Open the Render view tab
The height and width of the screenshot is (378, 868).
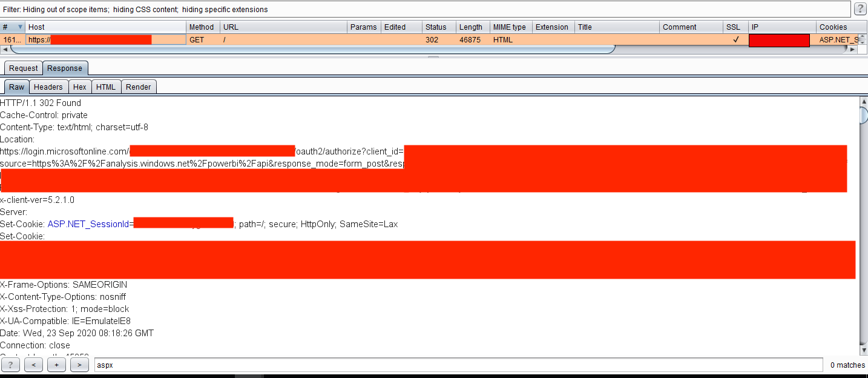(x=139, y=87)
